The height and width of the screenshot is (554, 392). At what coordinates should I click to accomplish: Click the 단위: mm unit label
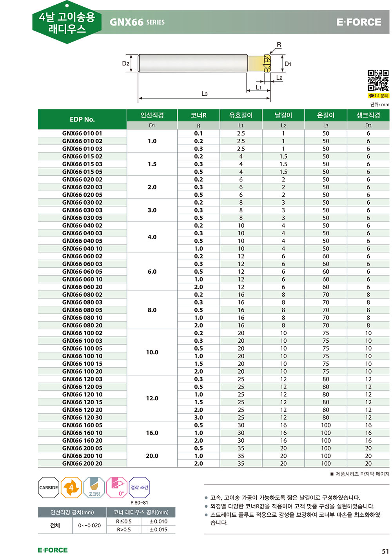379,105
